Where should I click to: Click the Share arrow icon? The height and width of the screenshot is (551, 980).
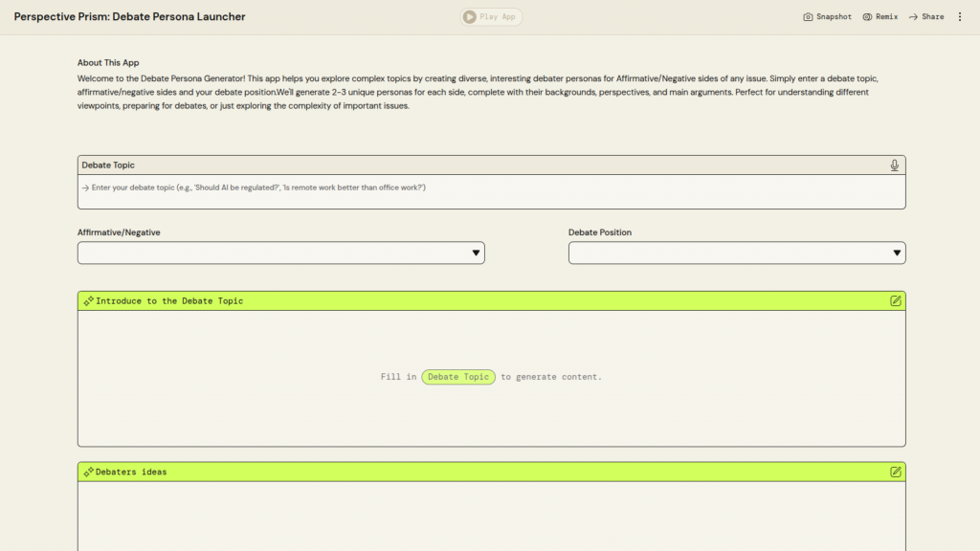[913, 17]
